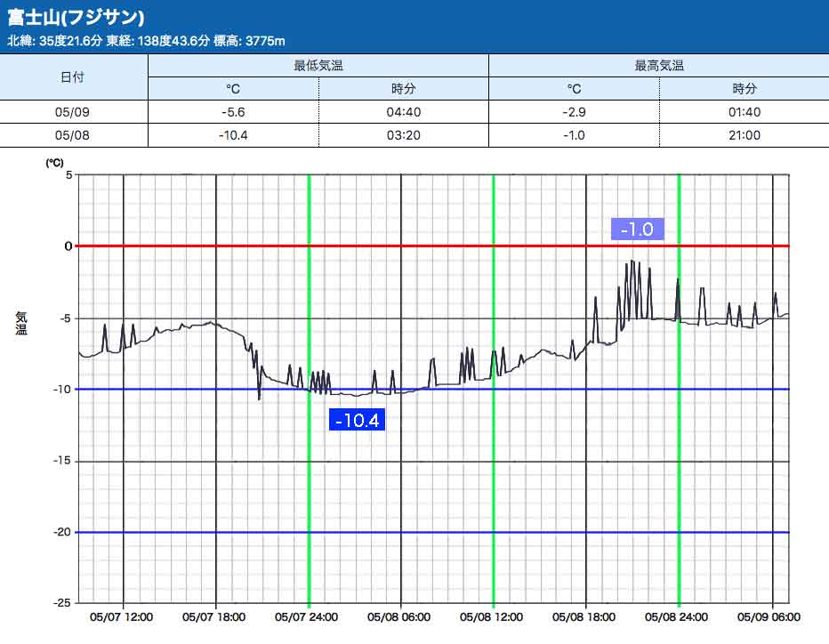Click the 05/08 24:00 x-axis label

point(676,617)
